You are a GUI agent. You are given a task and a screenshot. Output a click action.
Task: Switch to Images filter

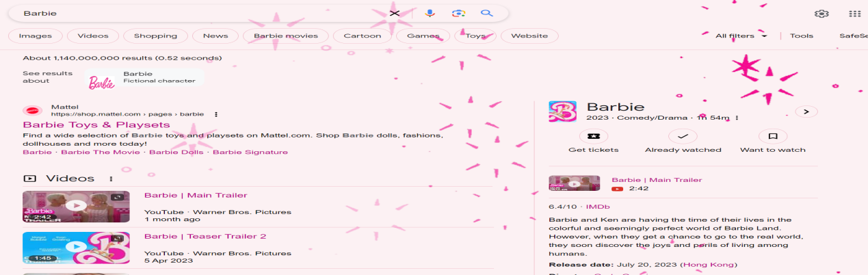pyautogui.click(x=35, y=36)
